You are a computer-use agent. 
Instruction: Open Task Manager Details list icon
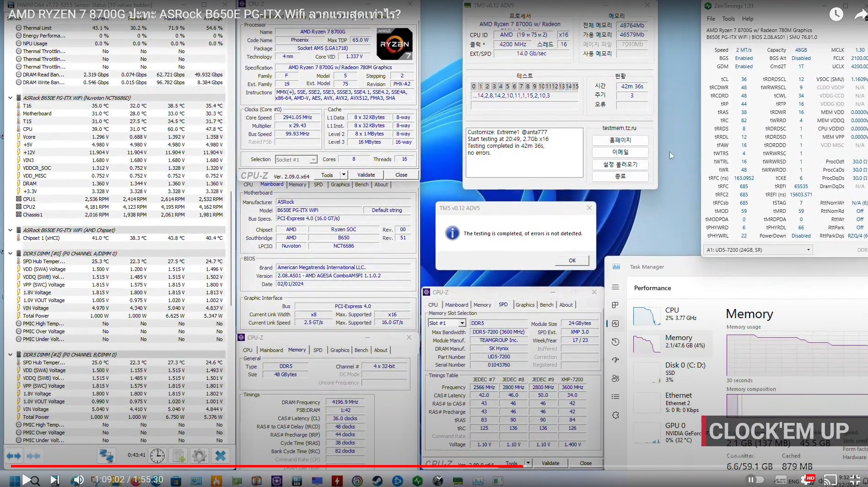pos(615,397)
